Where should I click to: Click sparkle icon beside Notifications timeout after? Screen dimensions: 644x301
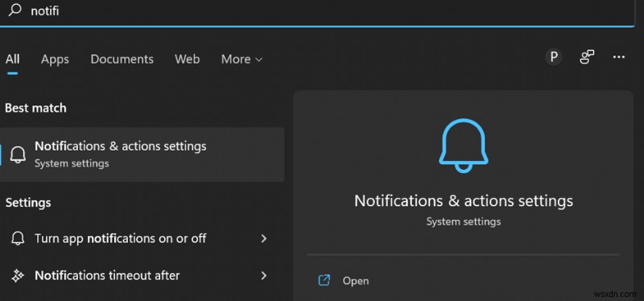point(18,275)
